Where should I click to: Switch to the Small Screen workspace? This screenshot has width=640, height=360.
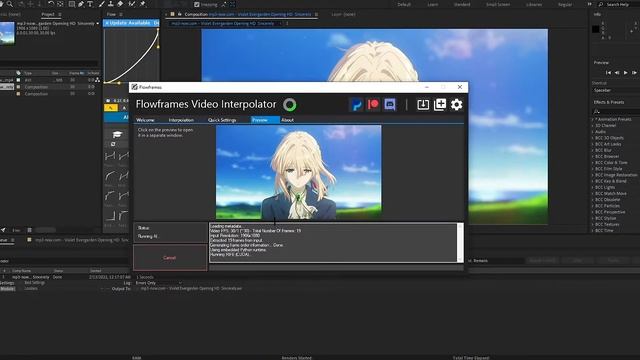click(x=498, y=4)
